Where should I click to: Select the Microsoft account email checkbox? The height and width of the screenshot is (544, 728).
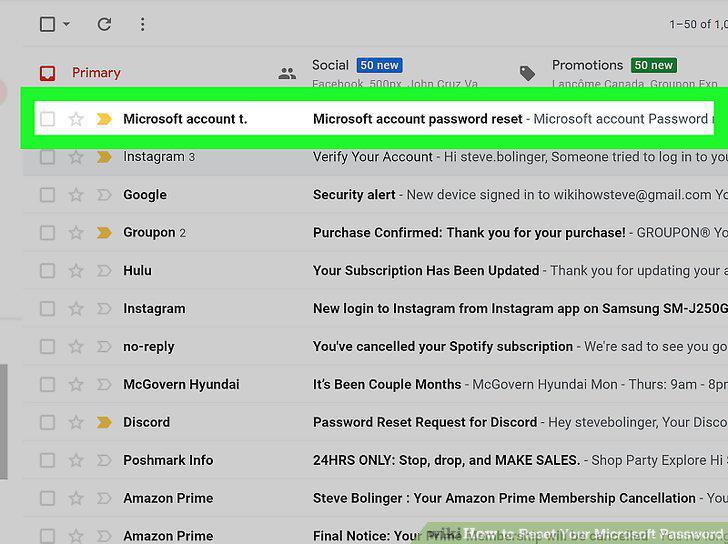coord(47,119)
